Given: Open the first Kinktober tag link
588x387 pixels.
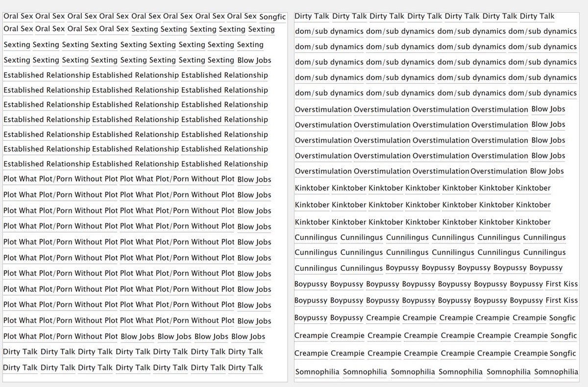Looking at the screenshot, I should 312,188.
